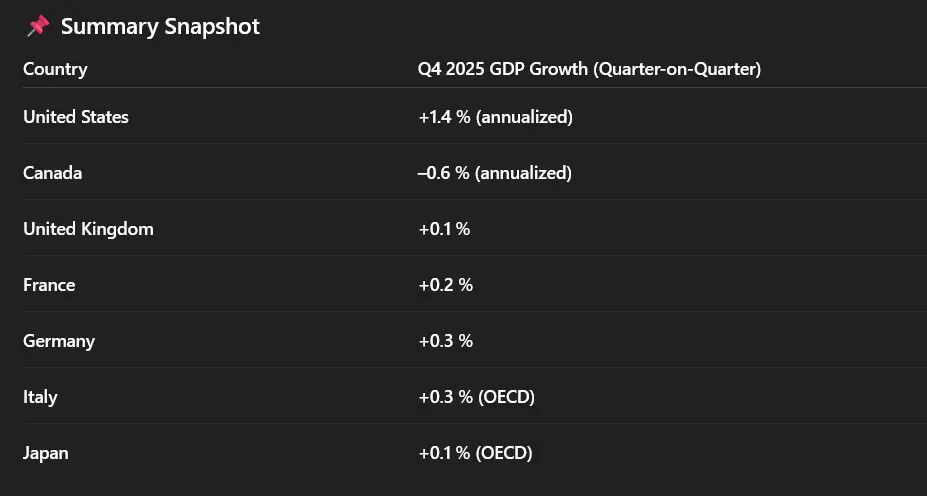Click the United Kingdom row label

[88, 229]
